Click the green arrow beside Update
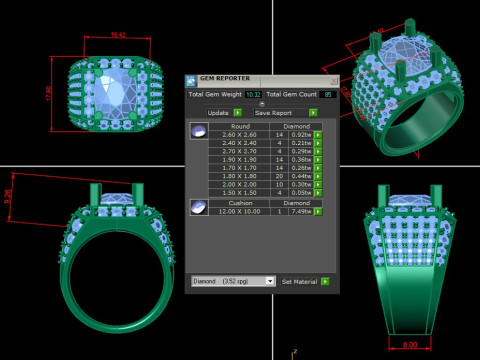This screenshot has width=480, height=360. [x=238, y=113]
